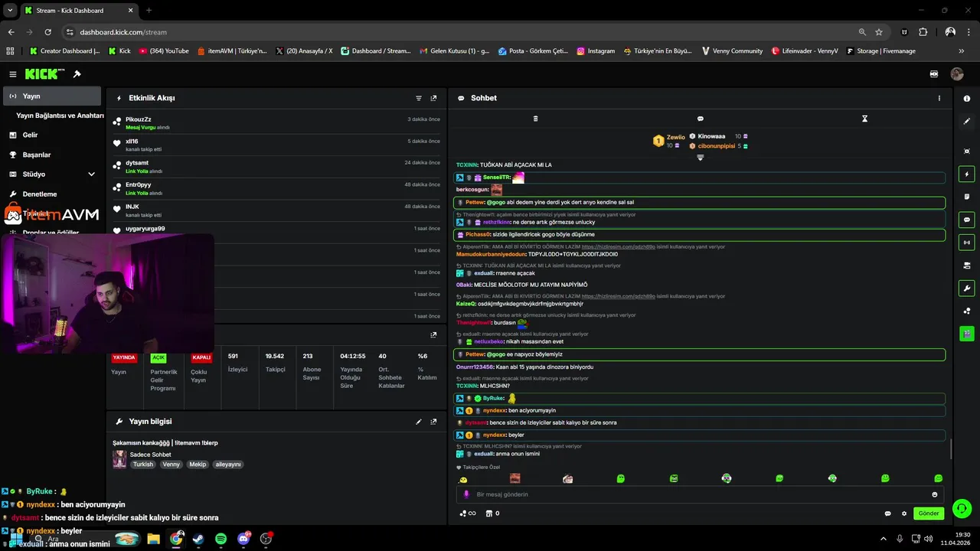Click the Entr0pyy activity entry
This screenshot has width=980, height=551.
(276, 189)
